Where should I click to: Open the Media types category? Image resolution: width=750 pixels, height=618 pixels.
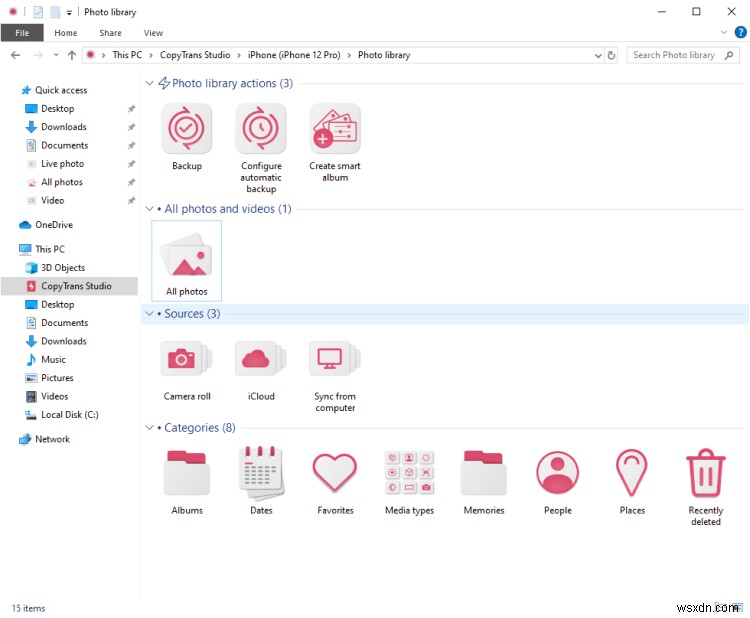409,472
